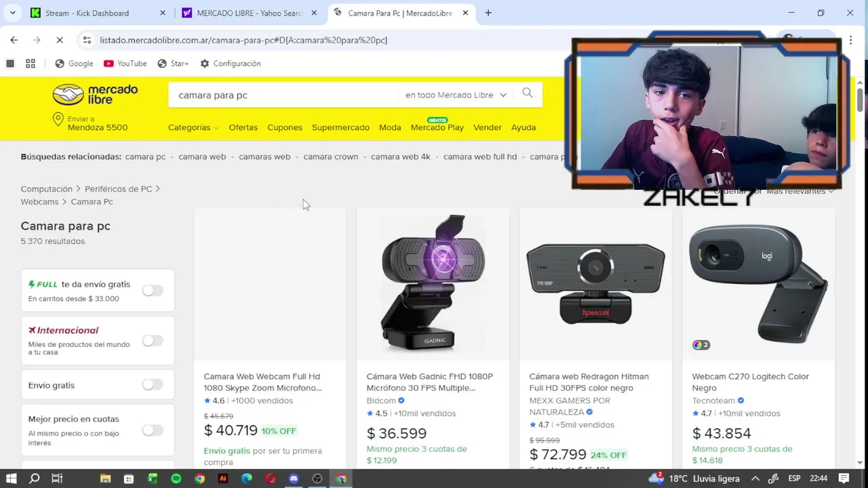Click Bidcom verified badge icon

point(401,401)
